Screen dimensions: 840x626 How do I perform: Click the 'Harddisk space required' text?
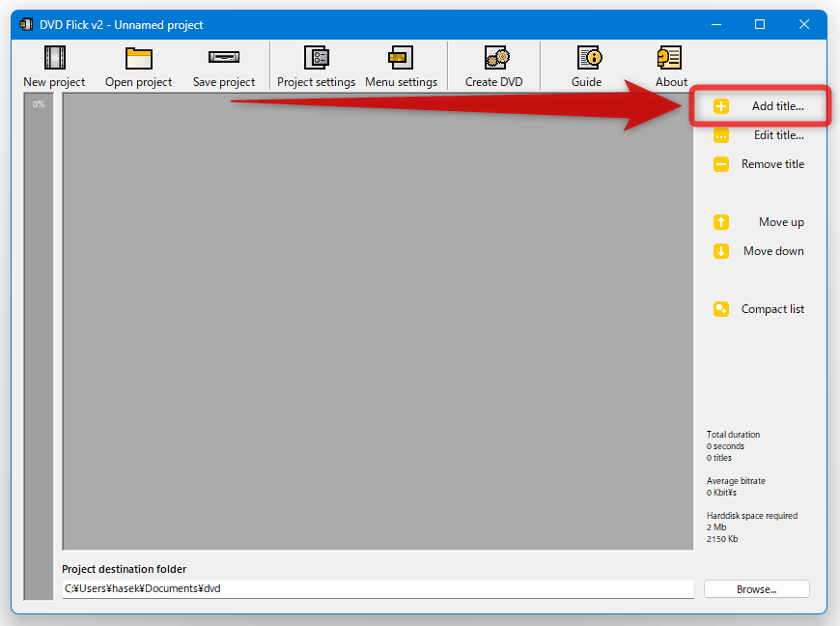coord(751,516)
